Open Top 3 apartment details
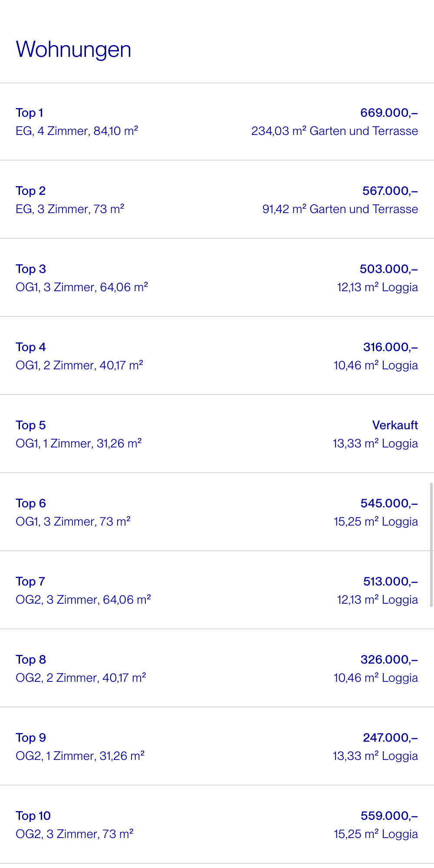 point(31,269)
